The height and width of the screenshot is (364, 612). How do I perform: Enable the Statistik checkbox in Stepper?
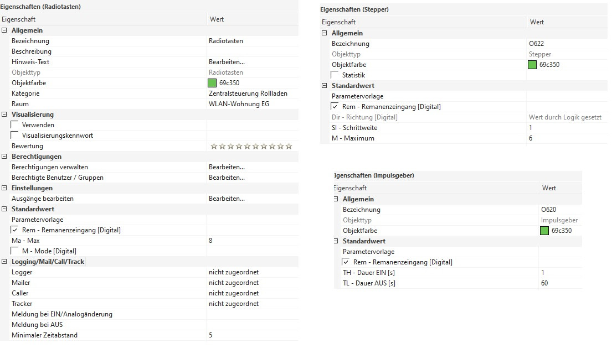click(335, 75)
